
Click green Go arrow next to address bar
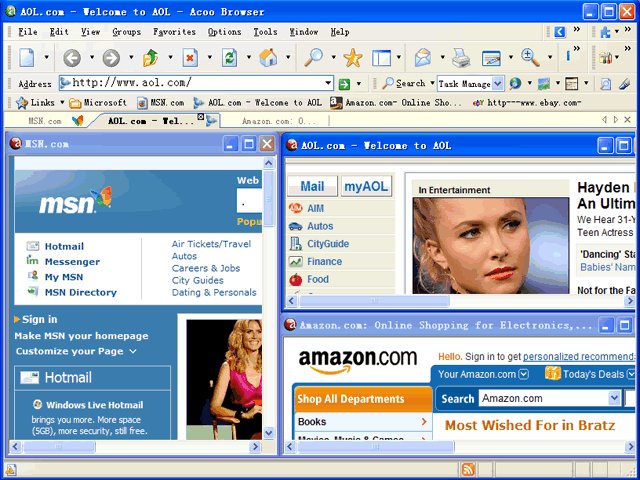(344, 84)
